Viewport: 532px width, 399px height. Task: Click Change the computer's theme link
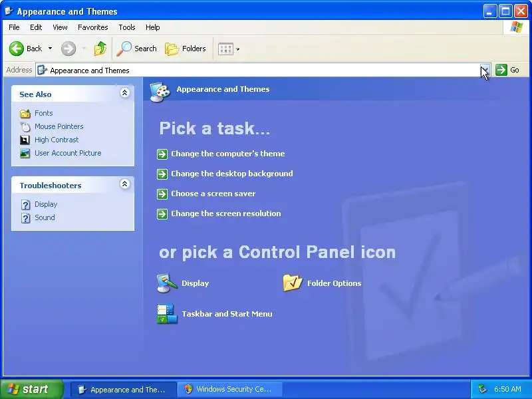(228, 154)
